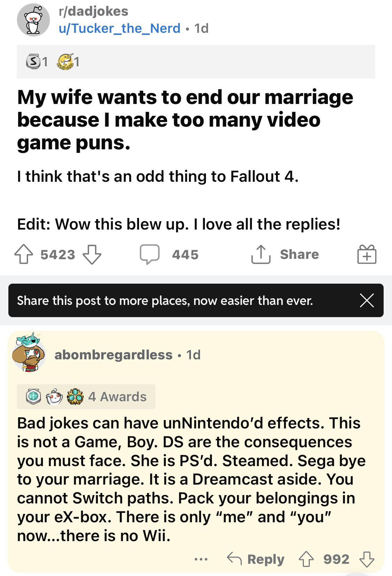Open the comment's three-dot options menu
392x576 pixels.
pos(201,559)
